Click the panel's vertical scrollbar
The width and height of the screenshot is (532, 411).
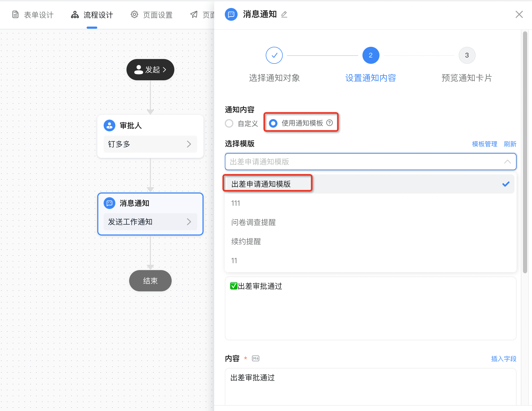tap(525, 152)
